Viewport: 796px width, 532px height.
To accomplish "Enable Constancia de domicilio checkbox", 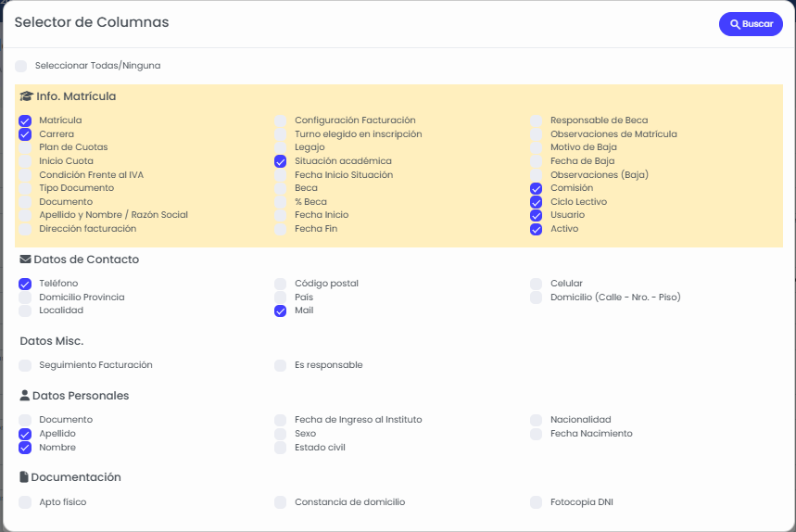I will coord(280,502).
